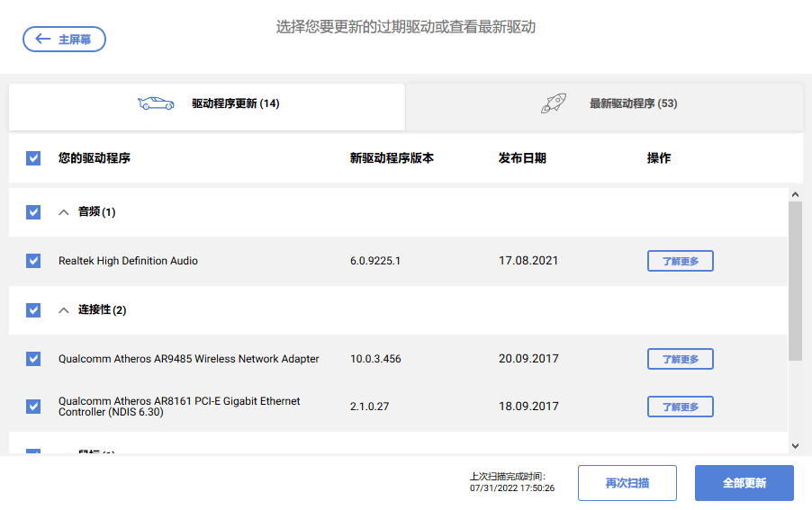Click the 发布日期 column header

(x=522, y=158)
